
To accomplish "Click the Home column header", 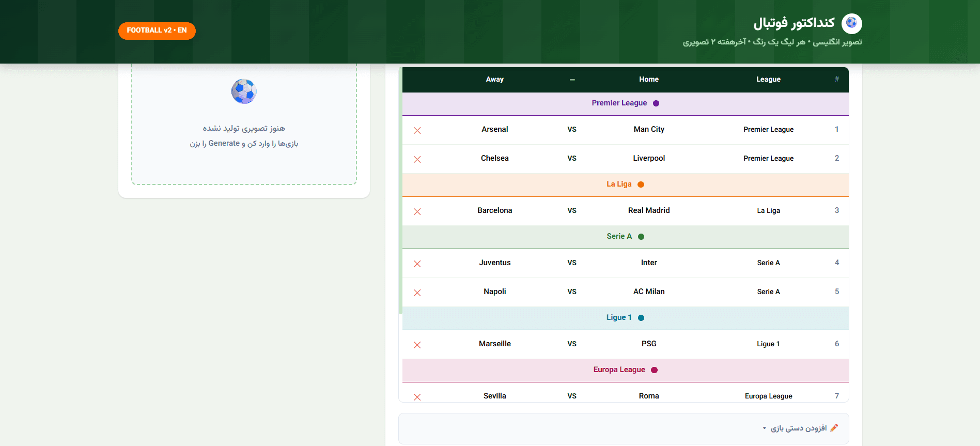I will (x=649, y=79).
